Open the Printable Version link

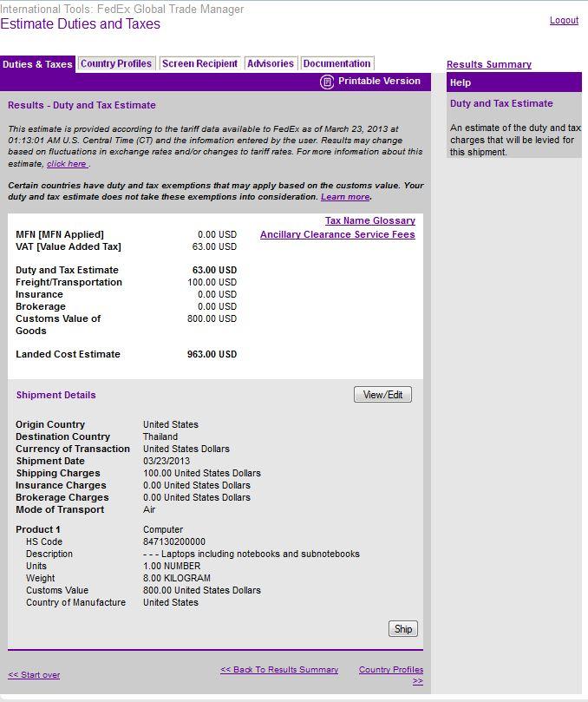point(379,81)
